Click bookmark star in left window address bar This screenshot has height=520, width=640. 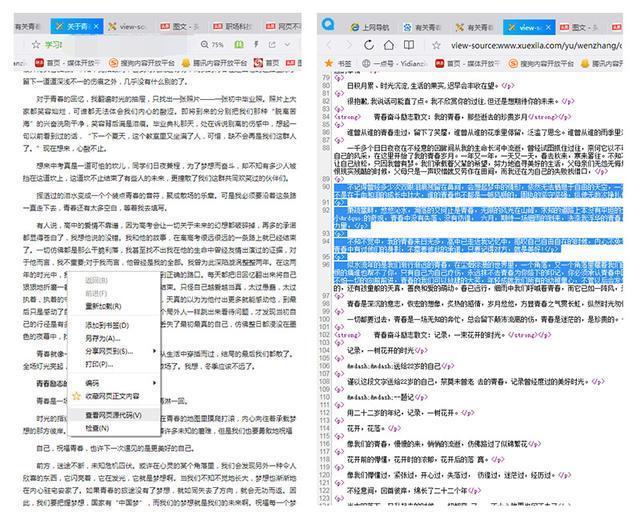click(x=36, y=44)
